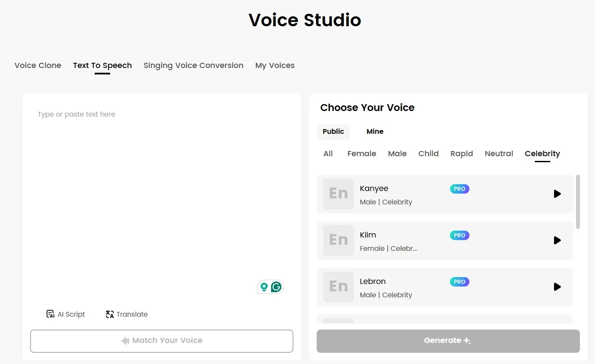595x364 pixels.
Task: Click the Grammarly lightbulb suggestion icon
Action: click(x=264, y=287)
